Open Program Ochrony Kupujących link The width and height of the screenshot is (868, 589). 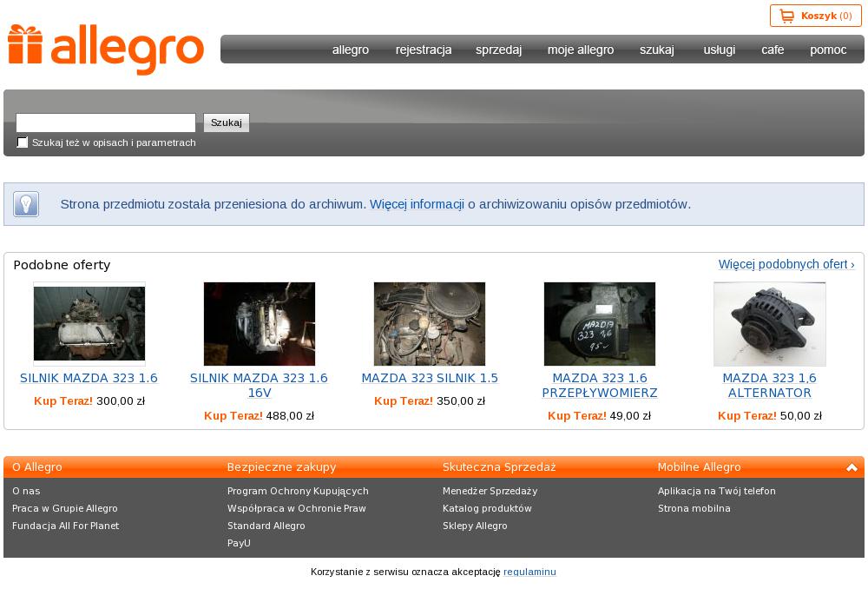(298, 491)
